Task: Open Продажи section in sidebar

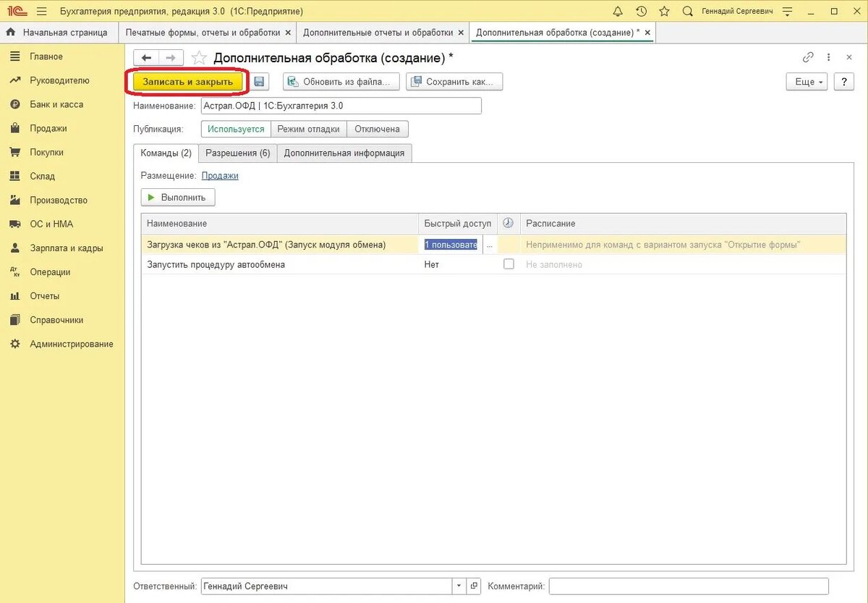Action: (48, 128)
